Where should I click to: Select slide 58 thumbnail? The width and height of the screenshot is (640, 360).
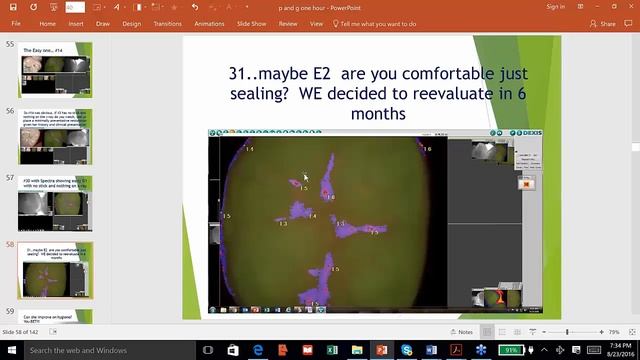(55, 270)
